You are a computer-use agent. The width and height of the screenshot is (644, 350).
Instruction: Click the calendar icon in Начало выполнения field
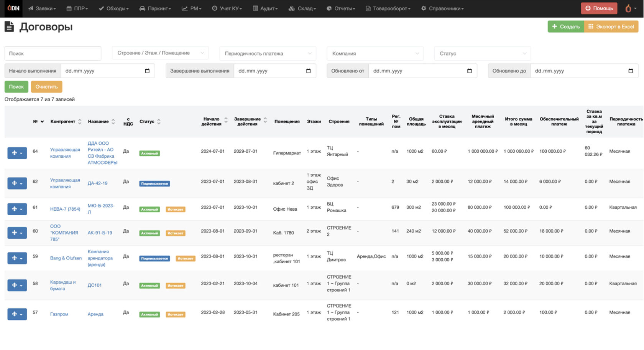coord(147,71)
